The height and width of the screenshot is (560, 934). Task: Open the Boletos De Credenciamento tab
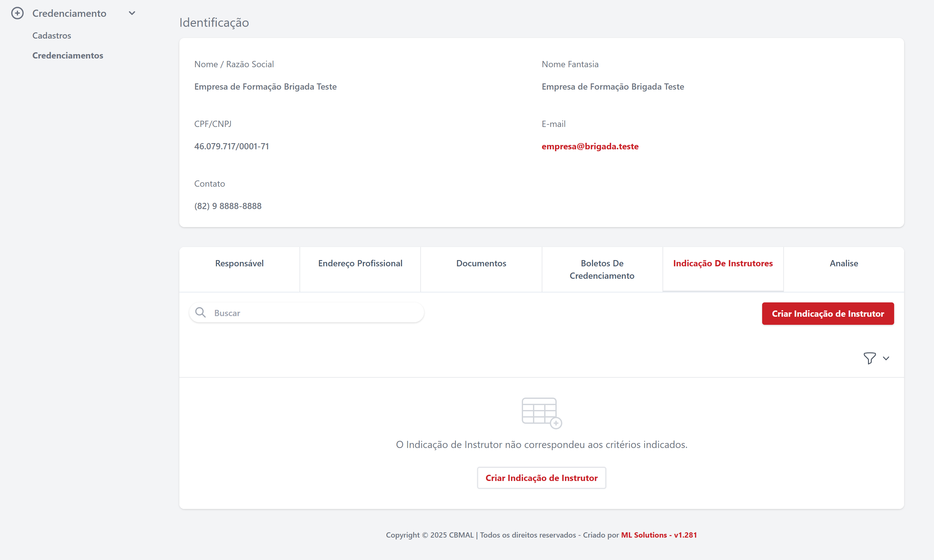tap(602, 269)
